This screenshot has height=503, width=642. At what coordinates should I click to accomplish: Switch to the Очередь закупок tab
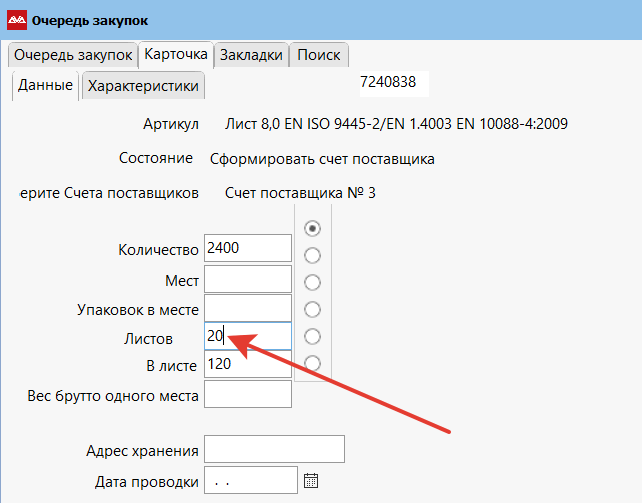[x=72, y=55]
